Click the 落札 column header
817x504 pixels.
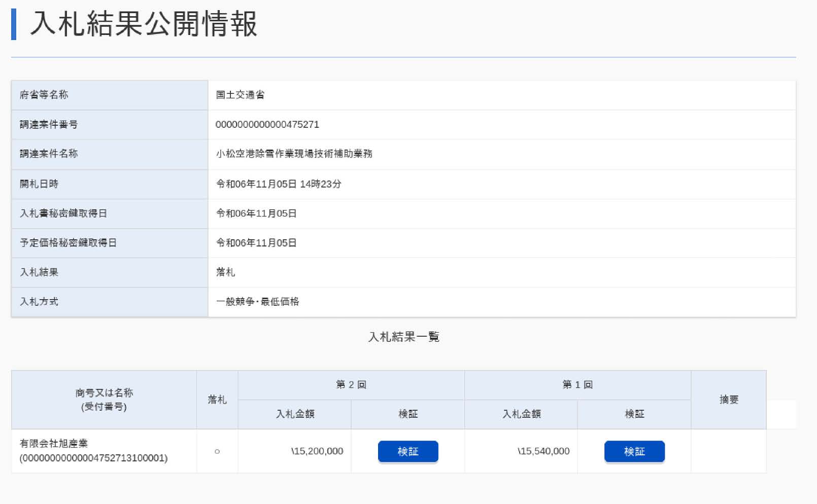click(217, 400)
